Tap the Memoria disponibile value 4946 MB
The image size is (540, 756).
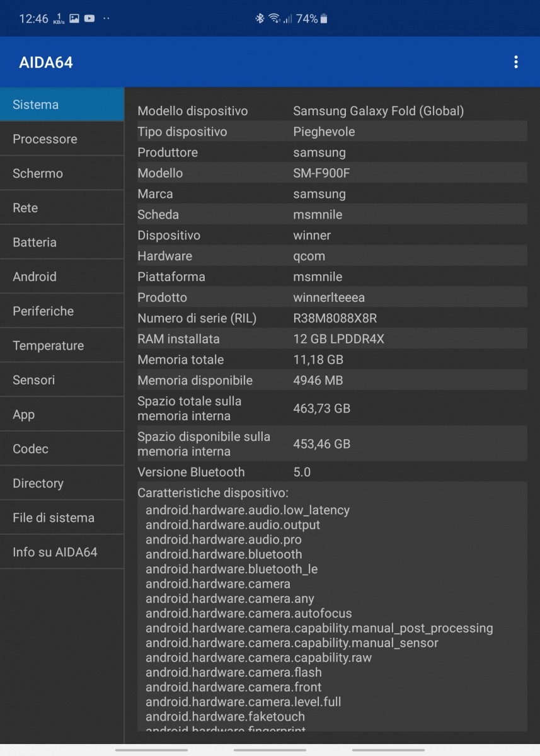(x=318, y=381)
